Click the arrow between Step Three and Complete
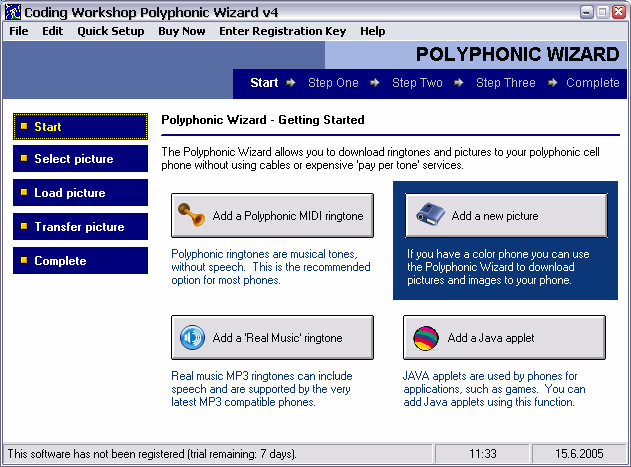This screenshot has width=631, height=467. 553,83
